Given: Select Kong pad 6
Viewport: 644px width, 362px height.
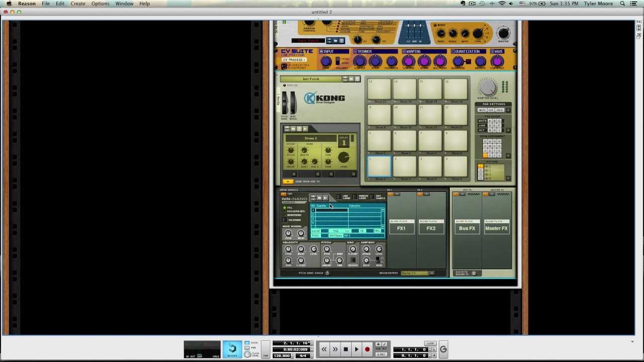Looking at the screenshot, I should pyautogui.click(x=405, y=140).
